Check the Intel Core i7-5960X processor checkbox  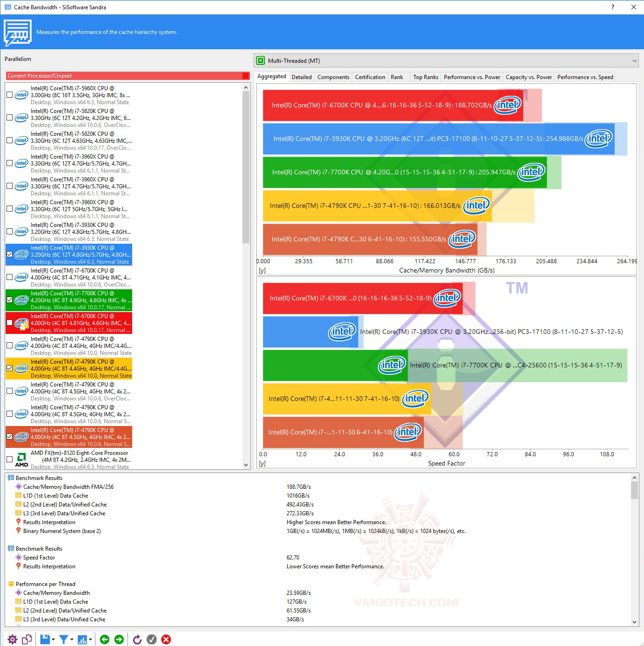tap(10, 95)
